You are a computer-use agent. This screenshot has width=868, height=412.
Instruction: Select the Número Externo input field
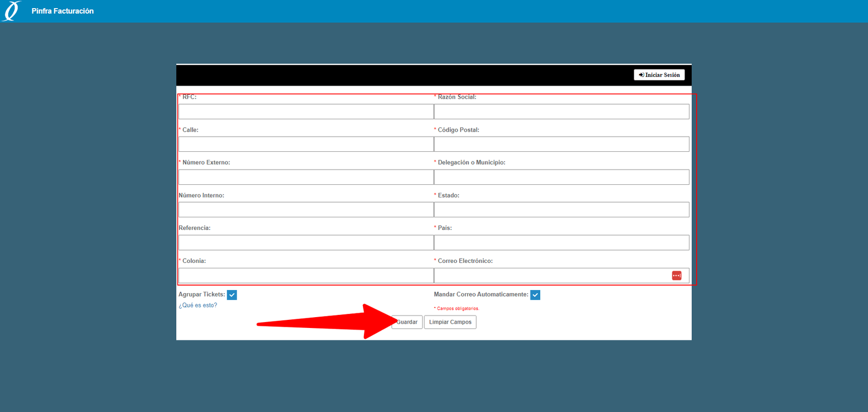click(306, 177)
